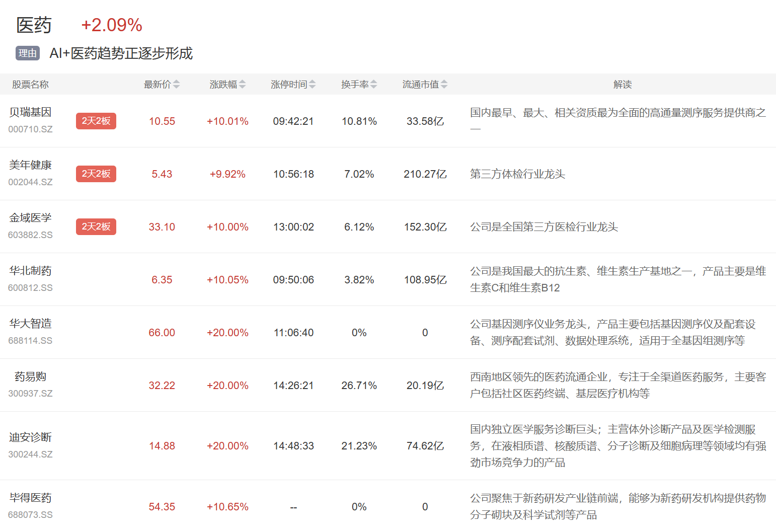Sort by 换手率 column arrows
776x532 pixels.
point(373,85)
